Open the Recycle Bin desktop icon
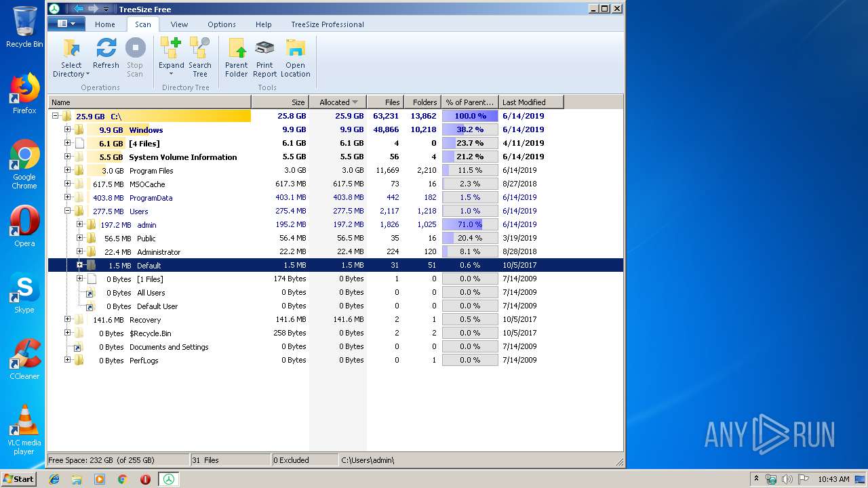This screenshot has width=868, height=488. point(24,27)
